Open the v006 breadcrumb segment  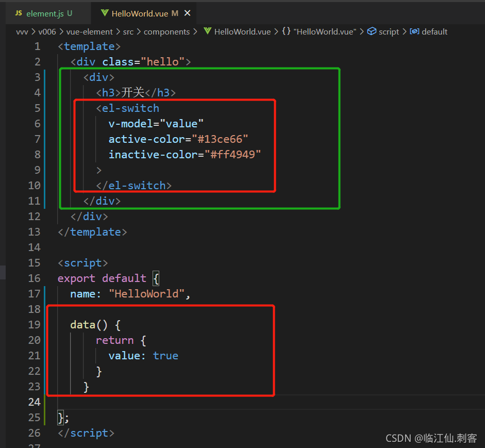(47, 32)
